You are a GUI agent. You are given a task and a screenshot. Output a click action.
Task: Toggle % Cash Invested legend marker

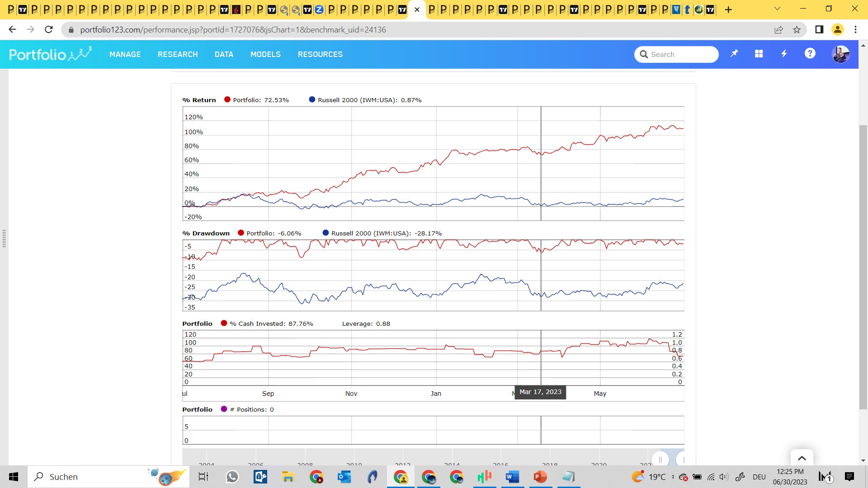click(x=224, y=324)
